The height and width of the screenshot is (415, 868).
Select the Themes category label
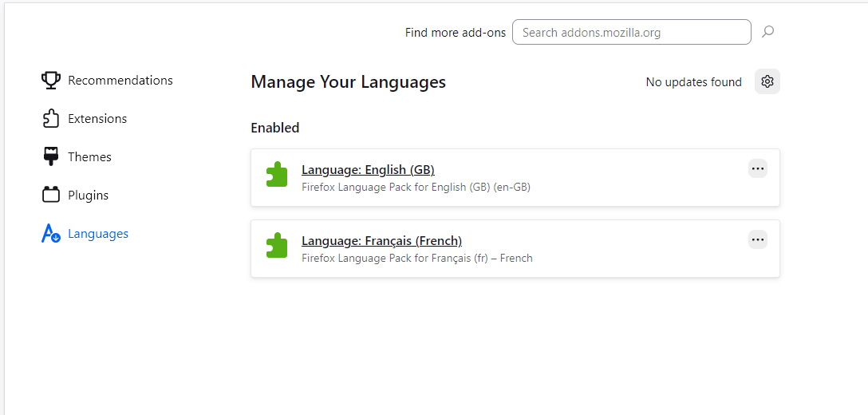coord(89,157)
